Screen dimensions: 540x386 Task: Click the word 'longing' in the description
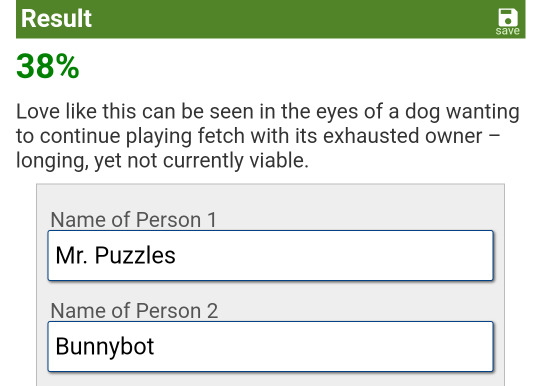point(51,161)
